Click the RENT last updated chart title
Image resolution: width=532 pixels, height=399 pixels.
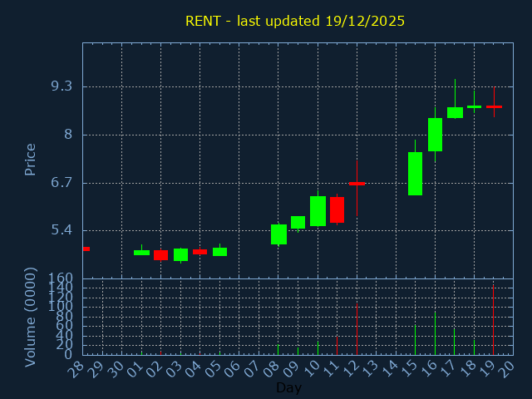[295, 21]
